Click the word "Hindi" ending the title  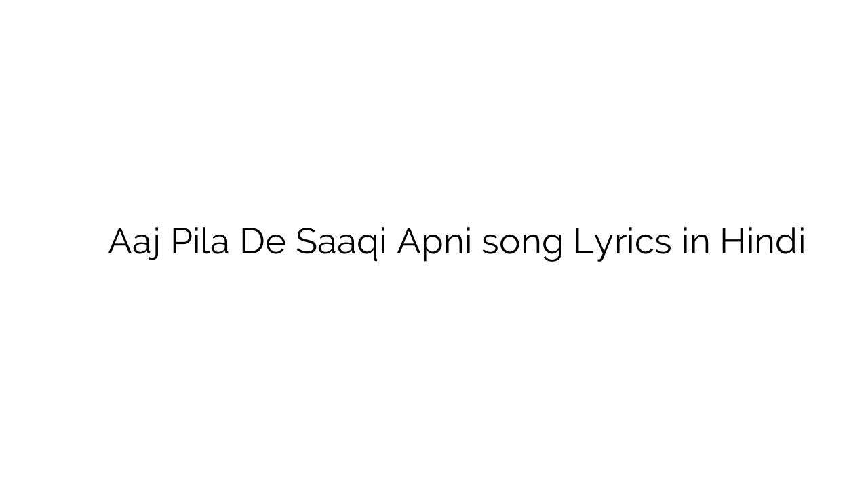(762, 242)
